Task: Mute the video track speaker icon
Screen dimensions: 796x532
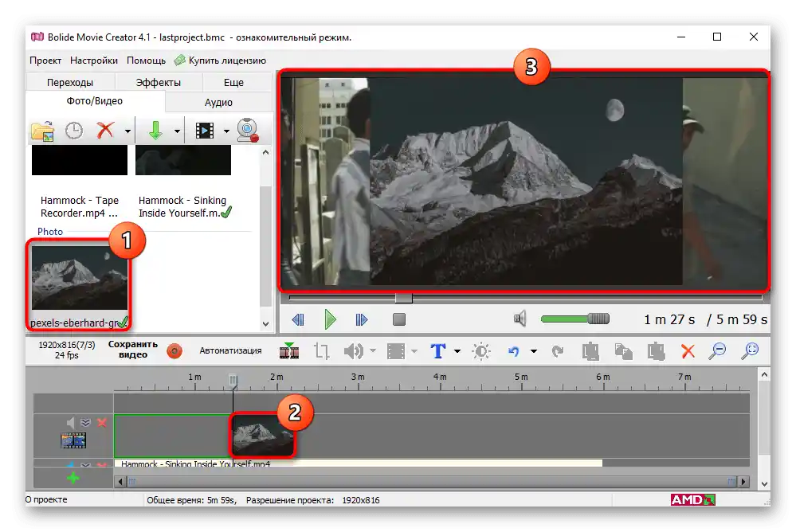Action: click(71, 422)
